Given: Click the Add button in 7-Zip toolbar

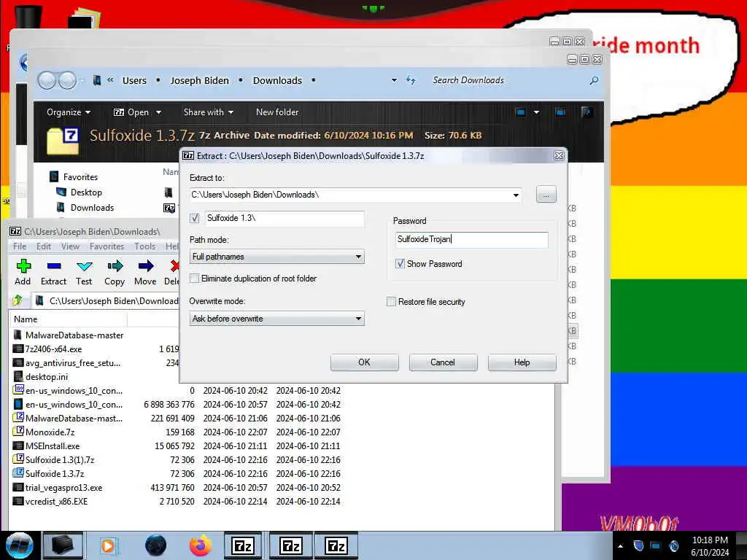Looking at the screenshot, I should 23,272.
